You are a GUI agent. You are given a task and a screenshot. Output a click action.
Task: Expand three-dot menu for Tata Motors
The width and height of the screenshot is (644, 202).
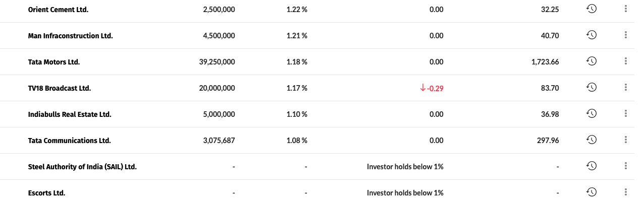(x=625, y=61)
